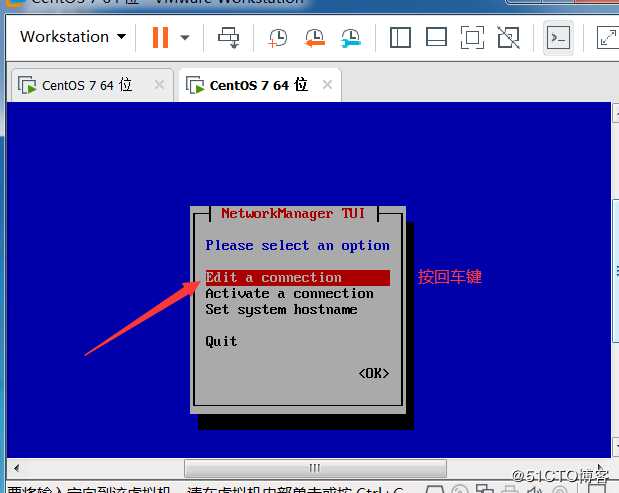
Task: Click the <OK> button in the TUI
Action: [374, 373]
